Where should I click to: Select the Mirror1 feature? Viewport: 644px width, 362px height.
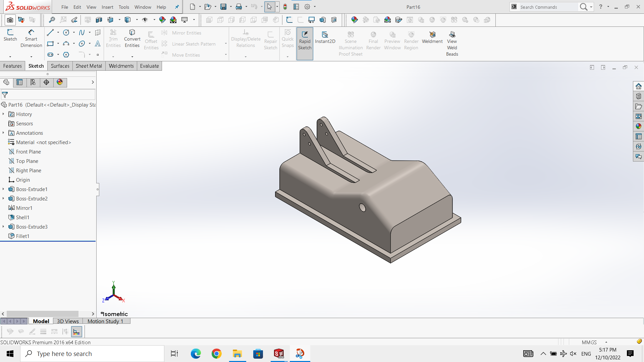click(x=24, y=208)
